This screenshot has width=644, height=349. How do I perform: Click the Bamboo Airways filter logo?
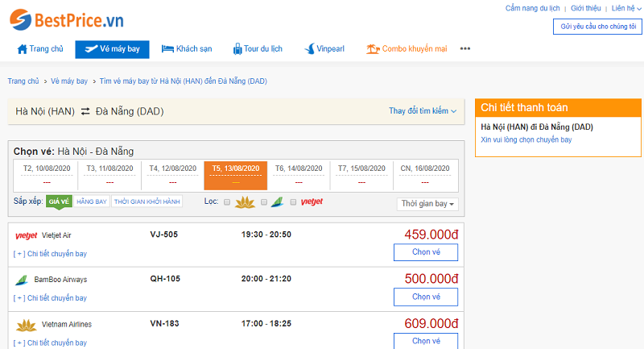[277, 202]
